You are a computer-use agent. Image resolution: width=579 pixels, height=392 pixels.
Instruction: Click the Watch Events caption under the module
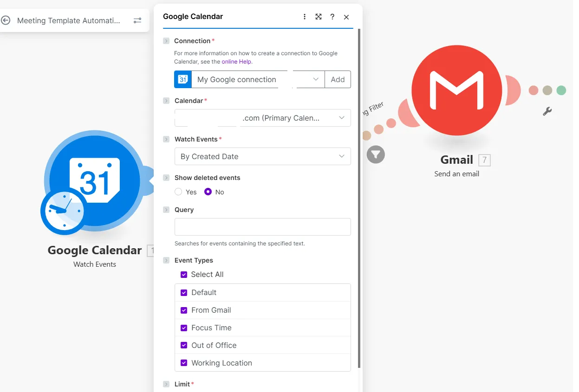(x=95, y=264)
